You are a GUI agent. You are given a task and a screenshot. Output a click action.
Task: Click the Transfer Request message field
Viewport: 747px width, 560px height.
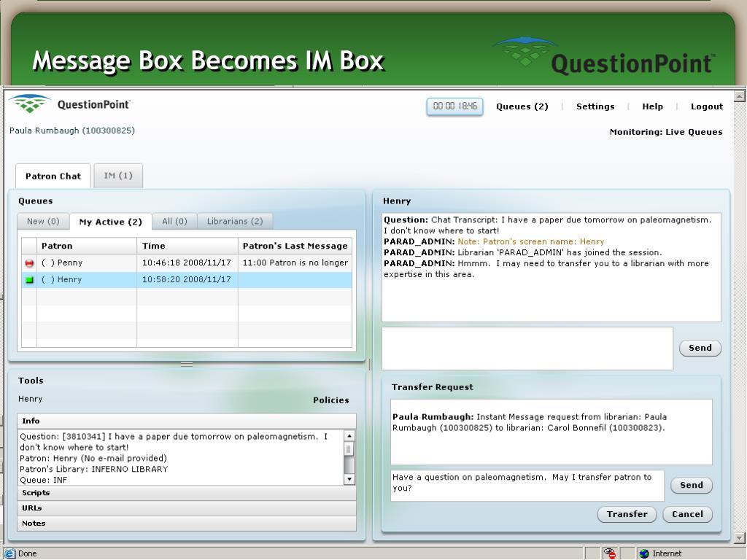pos(527,486)
